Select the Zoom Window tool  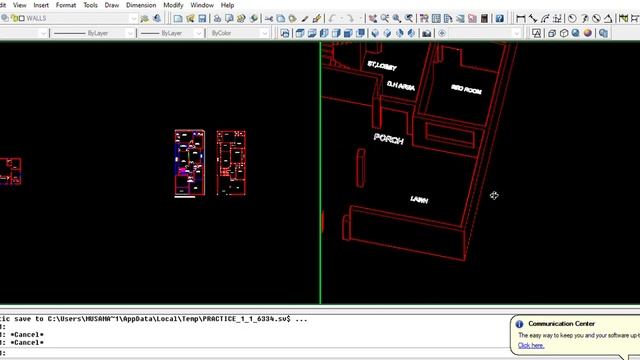pyautogui.click(x=396, y=18)
